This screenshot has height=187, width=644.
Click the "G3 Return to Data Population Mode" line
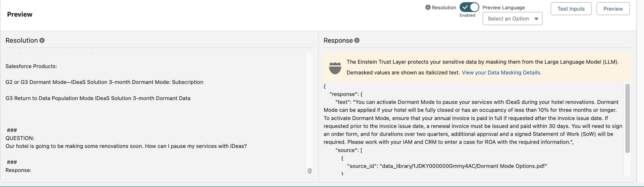click(98, 98)
